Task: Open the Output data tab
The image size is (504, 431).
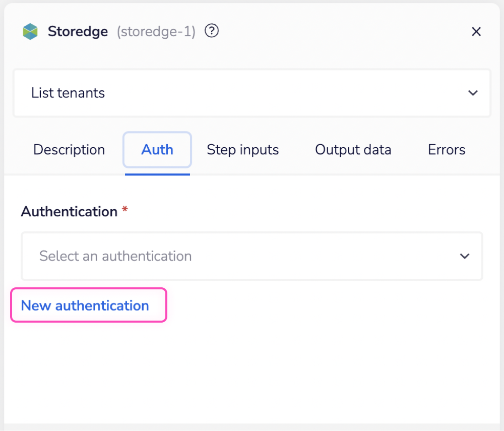Action: pyautogui.click(x=353, y=150)
